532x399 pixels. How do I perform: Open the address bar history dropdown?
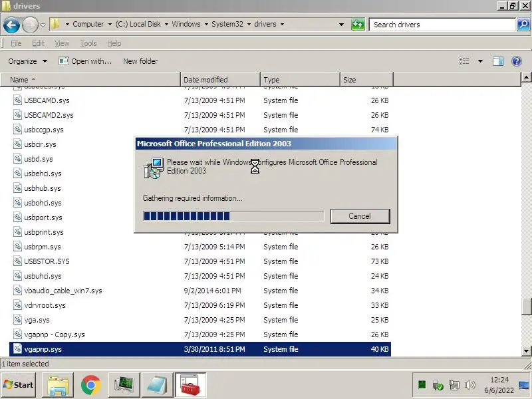(341, 25)
